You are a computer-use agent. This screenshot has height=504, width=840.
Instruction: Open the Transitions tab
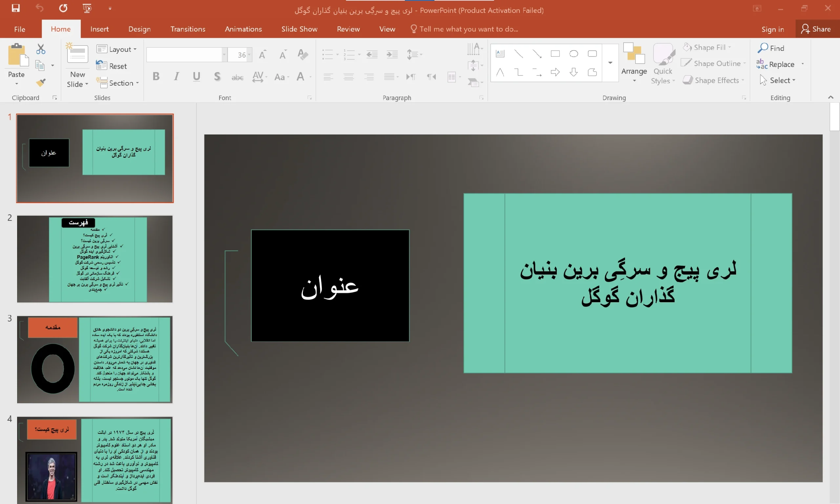(x=188, y=29)
